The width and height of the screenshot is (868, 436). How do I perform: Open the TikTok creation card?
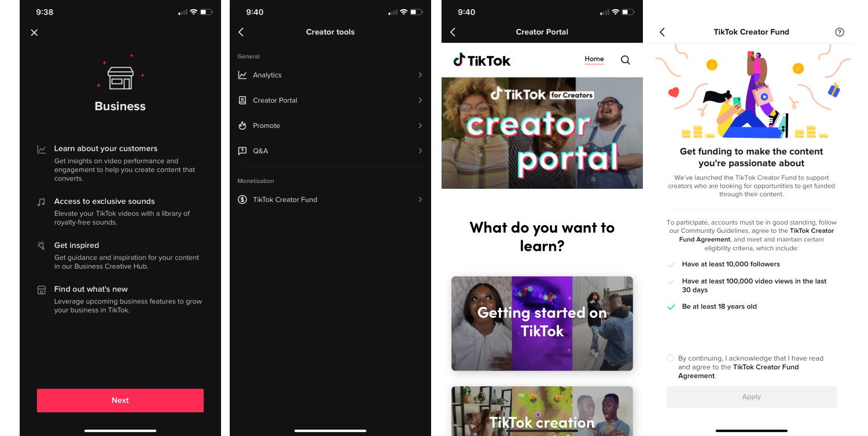pyautogui.click(x=542, y=411)
